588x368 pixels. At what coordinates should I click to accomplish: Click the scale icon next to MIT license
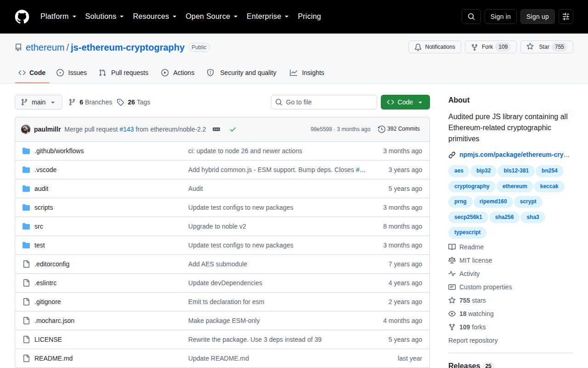[x=452, y=260]
